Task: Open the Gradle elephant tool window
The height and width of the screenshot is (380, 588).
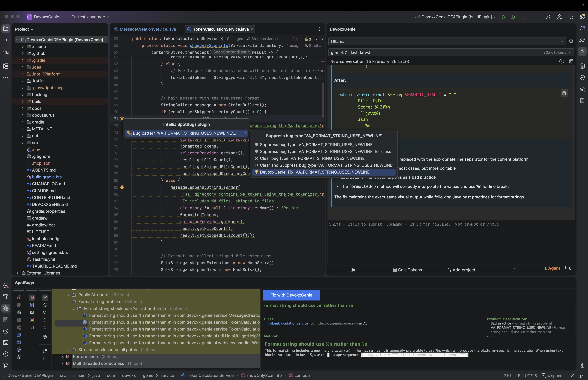Action: coord(582,40)
